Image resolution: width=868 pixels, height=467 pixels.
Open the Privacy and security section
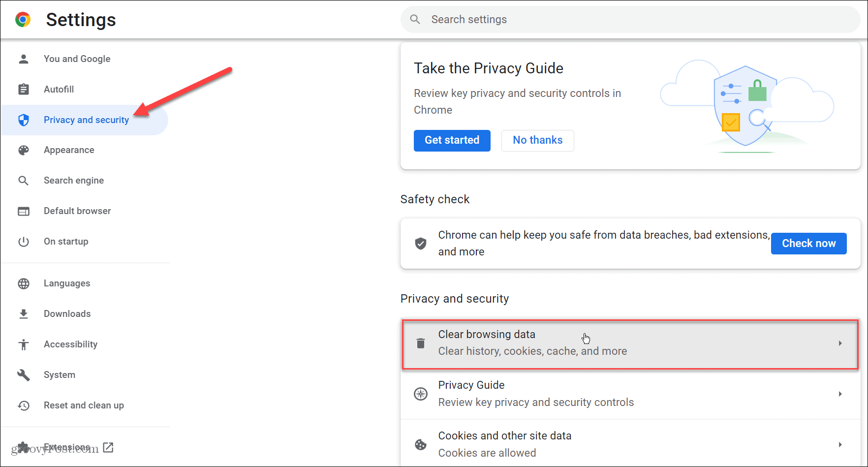click(x=86, y=120)
